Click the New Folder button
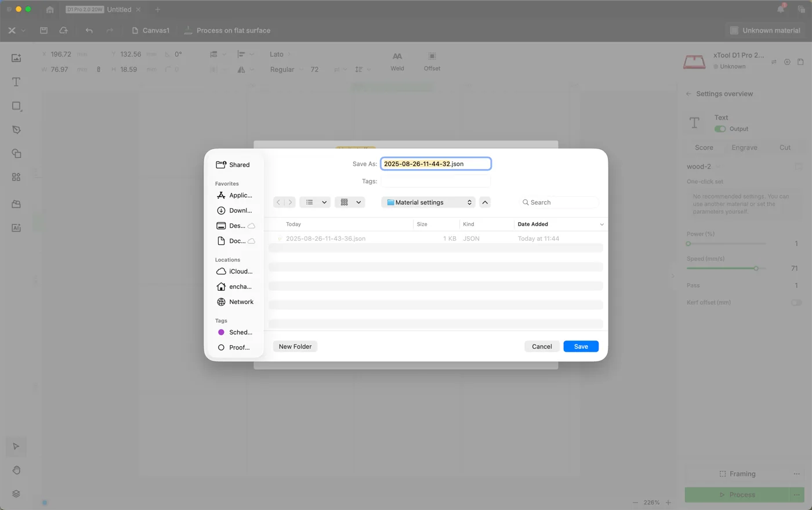Viewport: 812px width, 510px height. pyautogui.click(x=295, y=346)
